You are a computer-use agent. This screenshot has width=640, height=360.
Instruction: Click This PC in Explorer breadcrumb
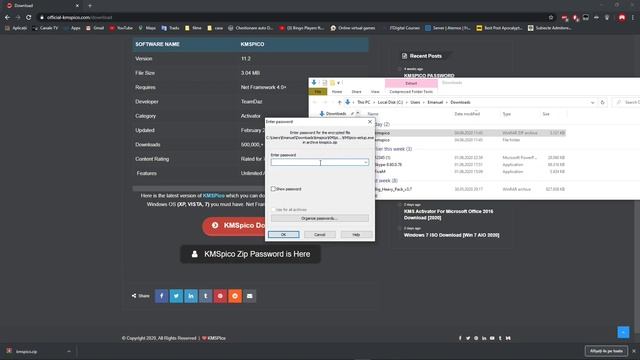(363, 102)
